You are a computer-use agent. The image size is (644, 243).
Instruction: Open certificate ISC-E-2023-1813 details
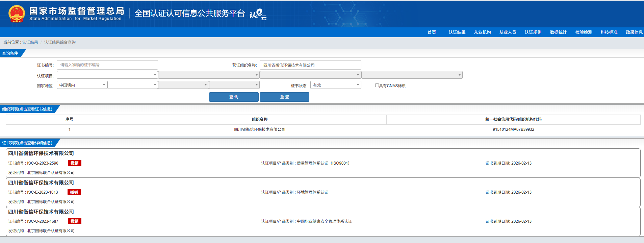pos(323,192)
